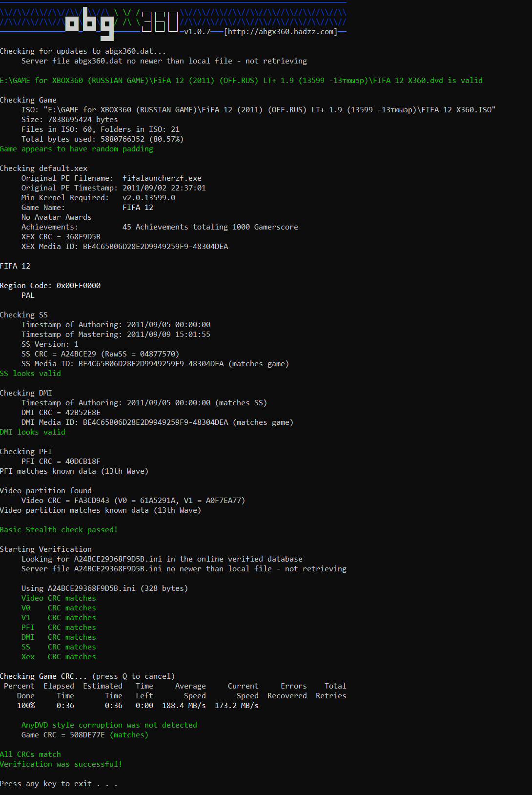Click 'V1 CRC matches' result
The image size is (532, 795).
pos(59,618)
